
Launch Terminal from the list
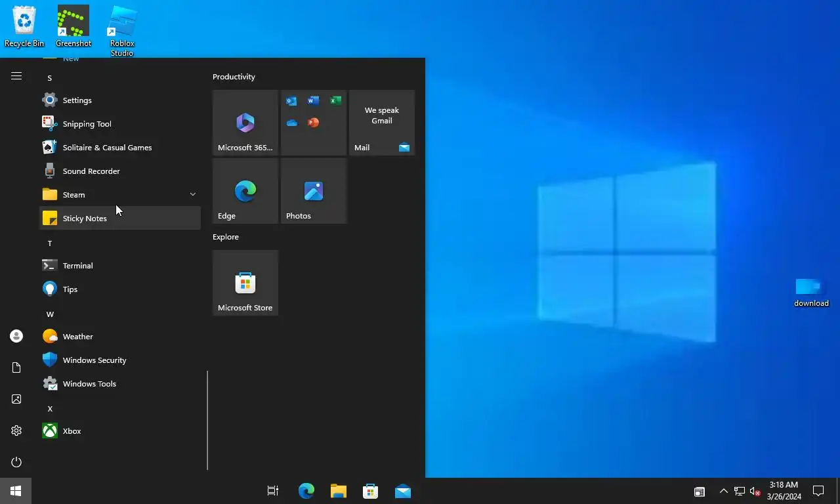click(120, 266)
